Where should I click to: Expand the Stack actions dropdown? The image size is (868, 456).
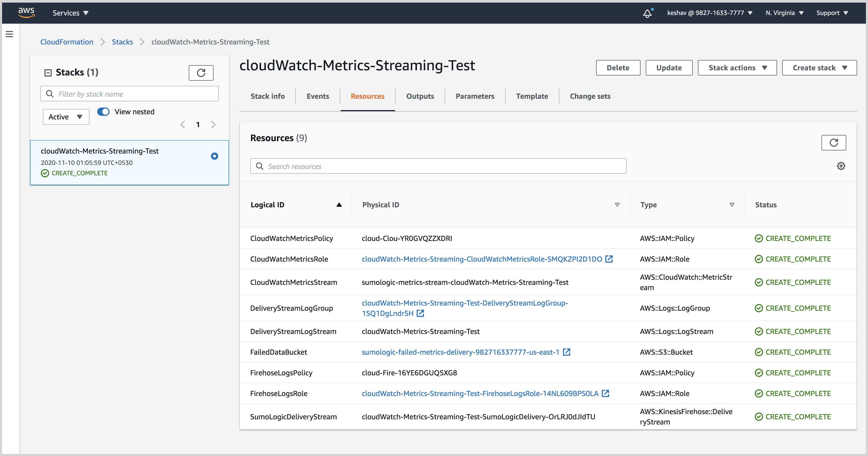click(737, 68)
